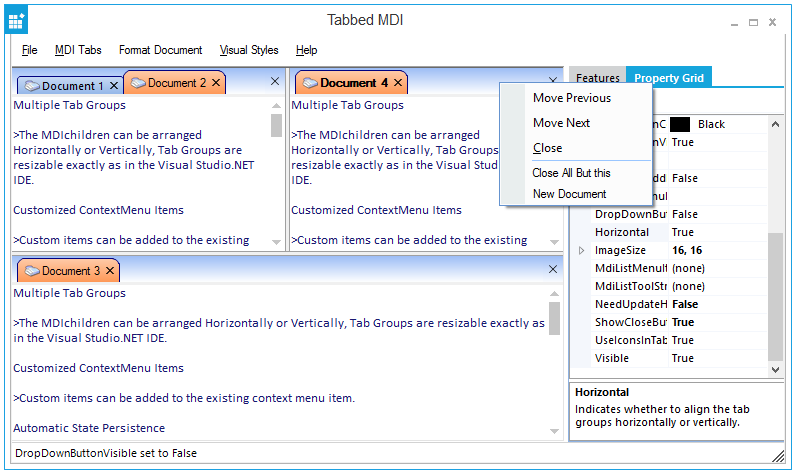Click scroll-down arrow of the property grid

(776, 370)
